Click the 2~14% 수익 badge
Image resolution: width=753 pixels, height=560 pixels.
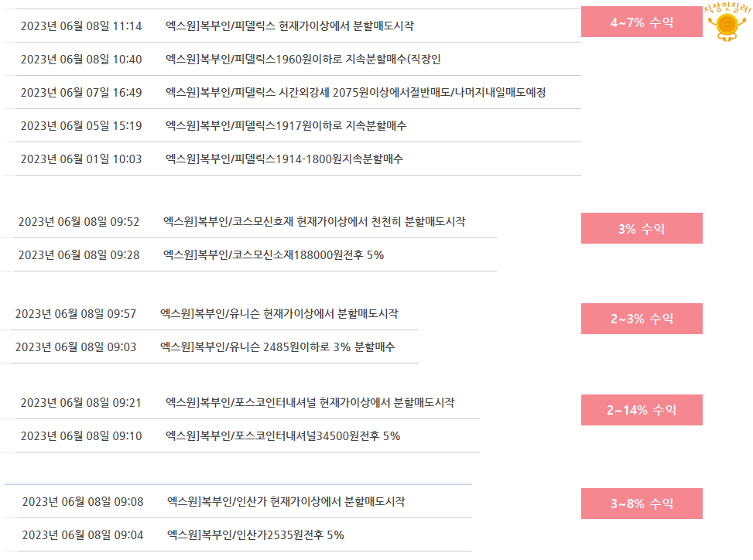tap(642, 410)
